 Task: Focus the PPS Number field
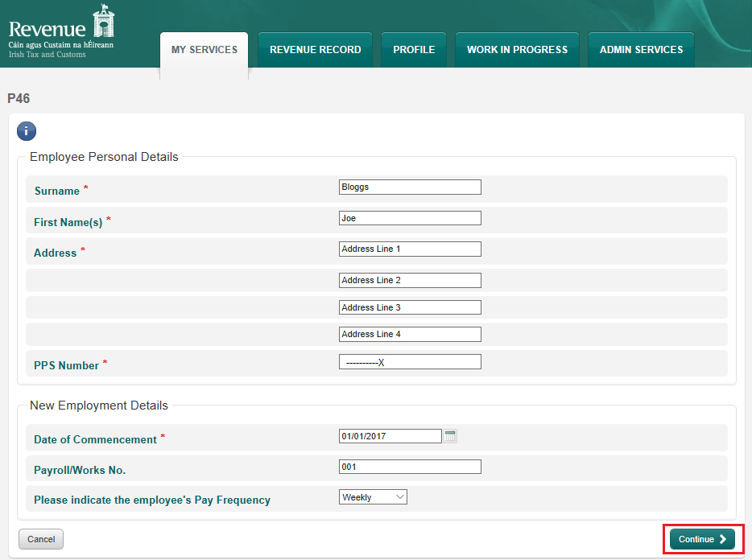pos(410,362)
